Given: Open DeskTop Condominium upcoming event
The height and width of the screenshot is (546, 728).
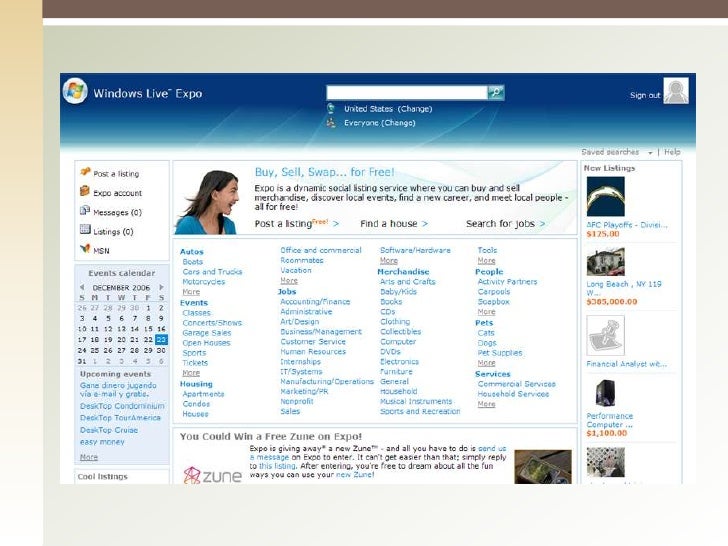Looking at the screenshot, I should (x=122, y=406).
